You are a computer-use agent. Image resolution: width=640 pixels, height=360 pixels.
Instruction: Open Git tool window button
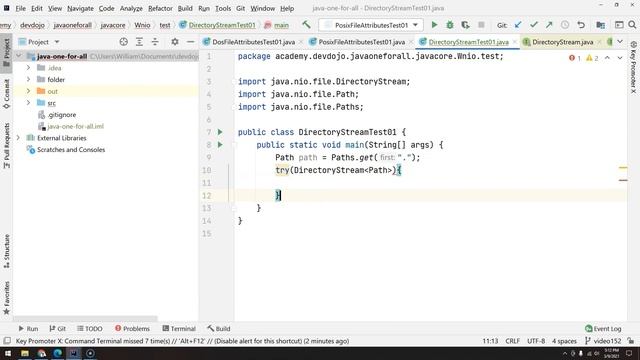[58, 329]
